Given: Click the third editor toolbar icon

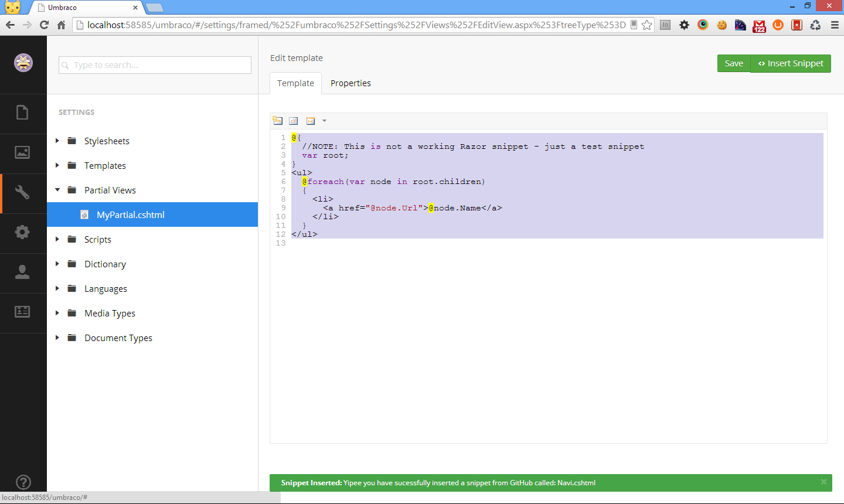Looking at the screenshot, I should pyautogui.click(x=311, y=121).
